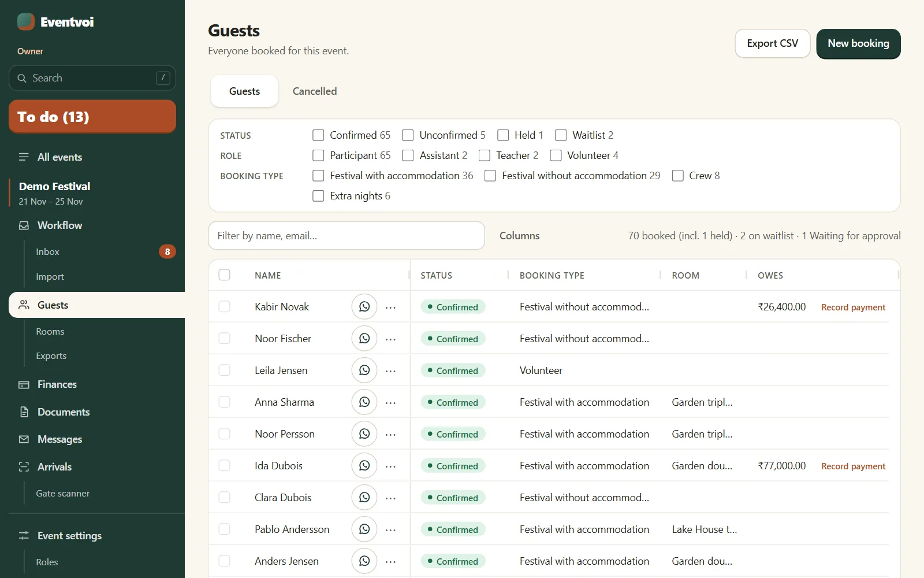Toggle the Volunteer role filter

click(556, 155)
